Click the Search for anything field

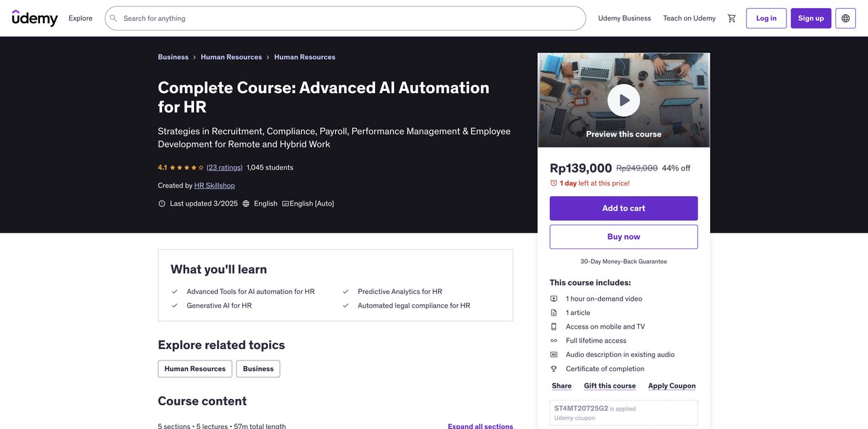coord(349,18)
